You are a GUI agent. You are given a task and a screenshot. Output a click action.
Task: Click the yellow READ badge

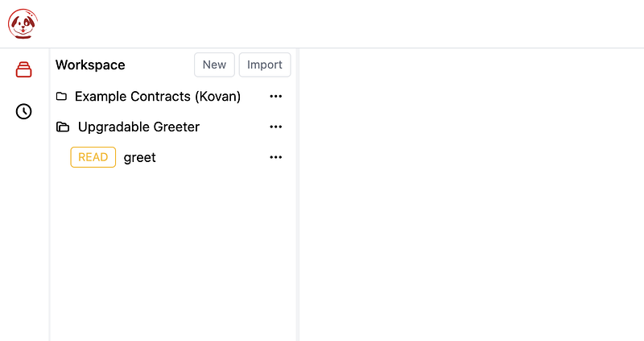[93, 157]
